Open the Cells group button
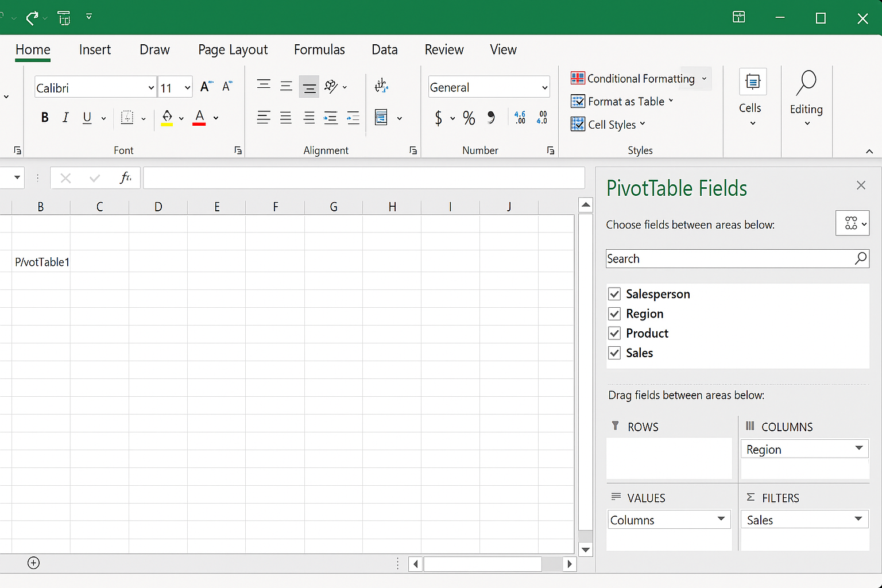882x588 pixels. 751,99
